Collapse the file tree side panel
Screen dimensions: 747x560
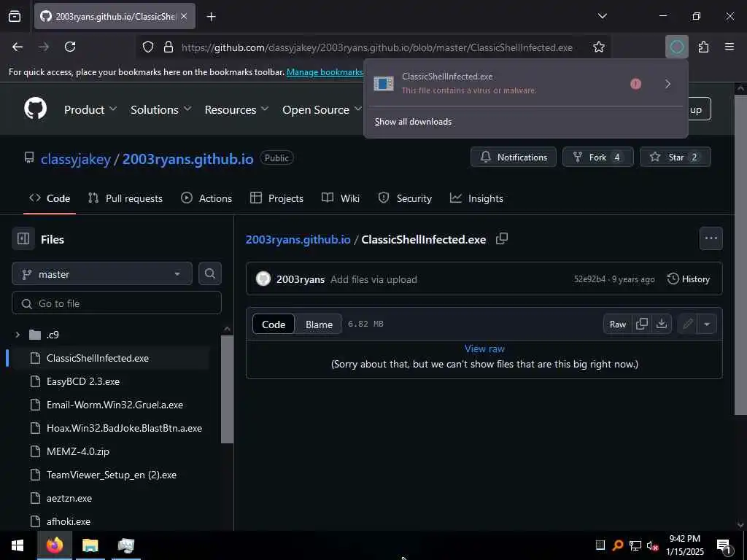[23, 238]
